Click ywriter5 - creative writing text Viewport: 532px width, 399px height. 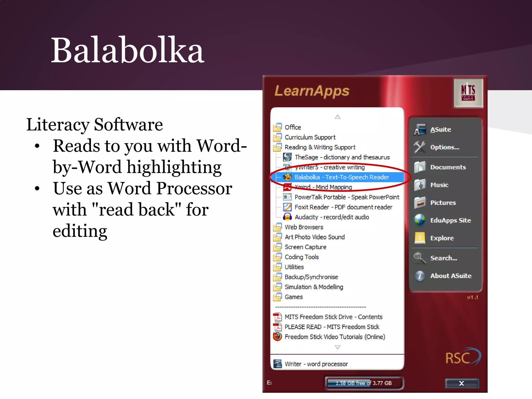pyautogui.click(x=330, y=167)
